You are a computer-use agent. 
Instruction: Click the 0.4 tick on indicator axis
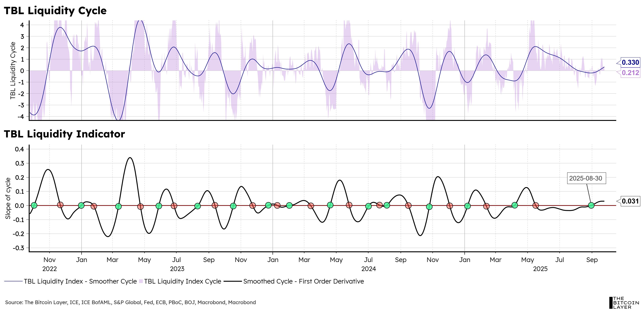pos(20,149)
